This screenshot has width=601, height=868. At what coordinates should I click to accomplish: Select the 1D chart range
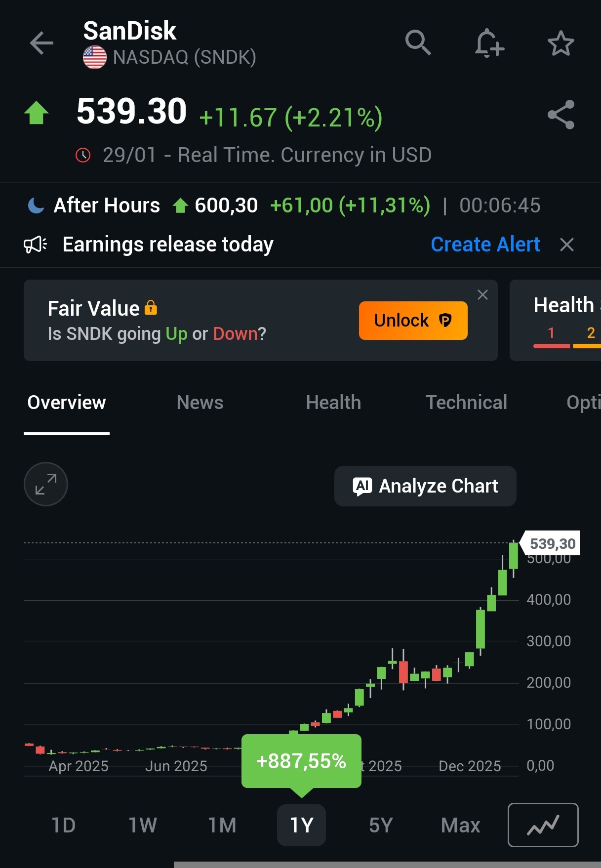(x=64, y=825)
